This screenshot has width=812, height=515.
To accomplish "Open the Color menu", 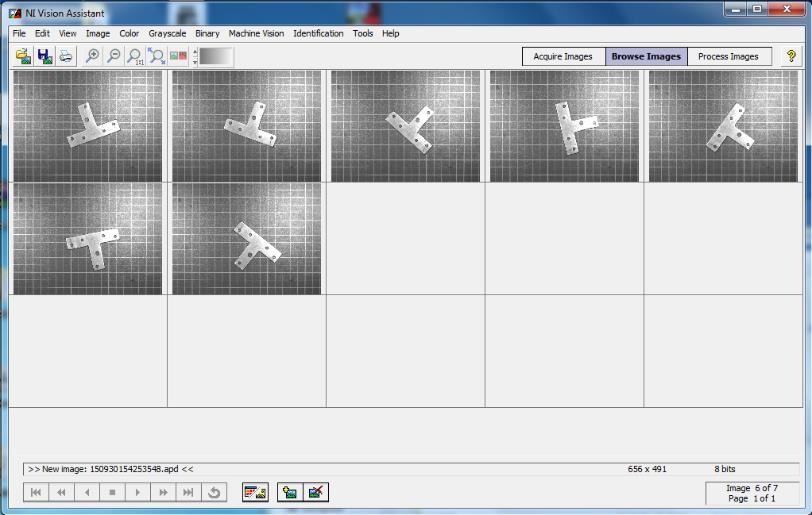I will tap(129, 33).
